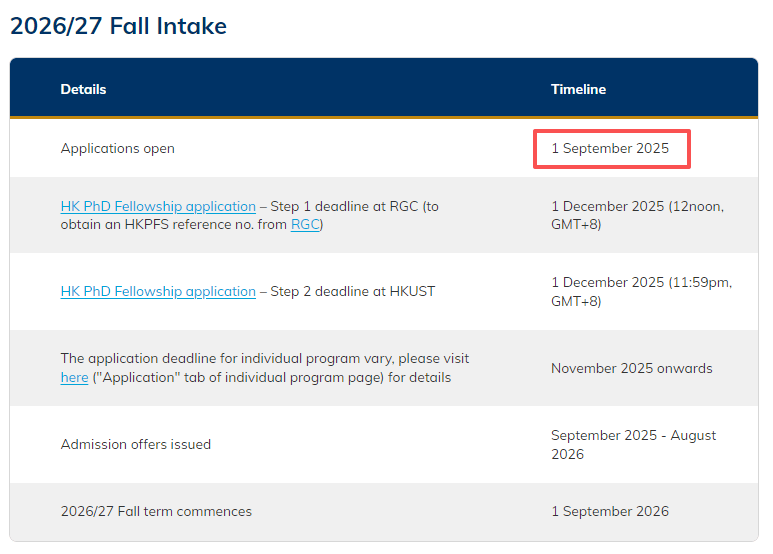Click the 1 September 2026 date
Screen dimensions: 773x554
[609, 511]
